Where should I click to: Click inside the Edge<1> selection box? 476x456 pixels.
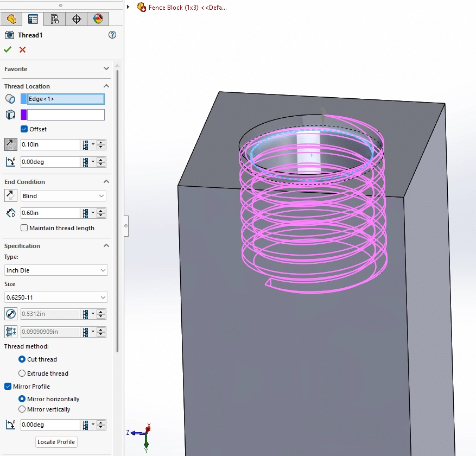coord(65,99)
